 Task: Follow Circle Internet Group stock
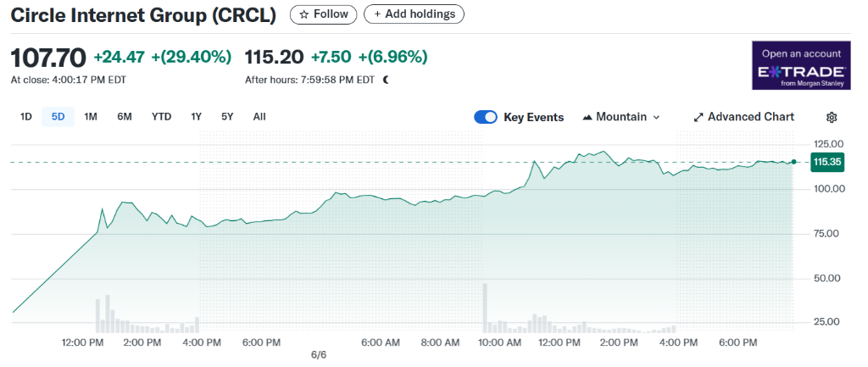(324, 14)
